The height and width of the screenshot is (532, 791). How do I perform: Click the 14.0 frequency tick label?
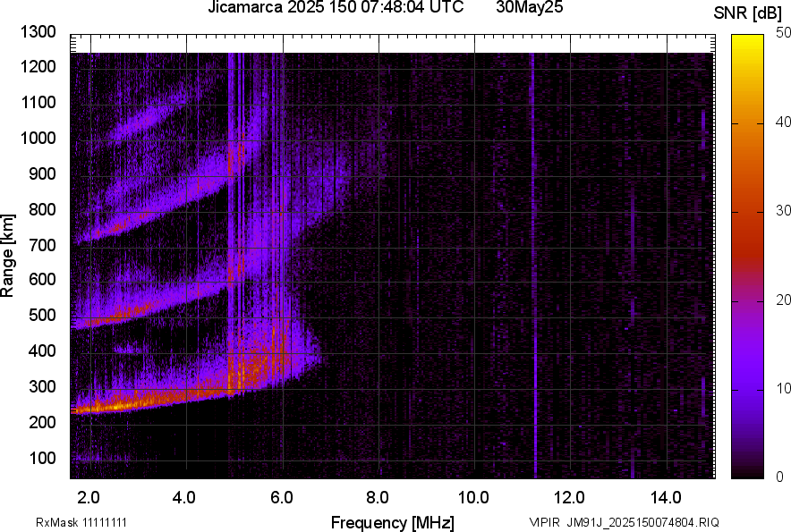click(x=666, y=498)
